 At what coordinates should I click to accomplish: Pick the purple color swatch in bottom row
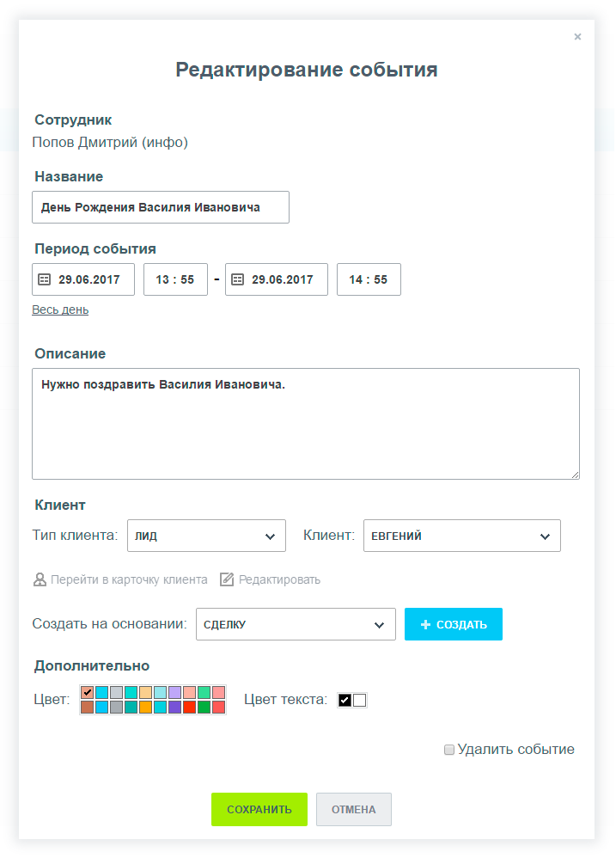click(174, 708)
